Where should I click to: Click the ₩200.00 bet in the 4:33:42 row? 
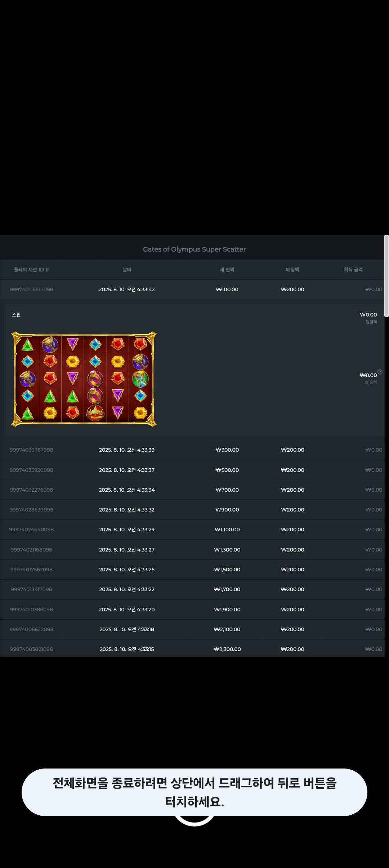click(292, 289)
